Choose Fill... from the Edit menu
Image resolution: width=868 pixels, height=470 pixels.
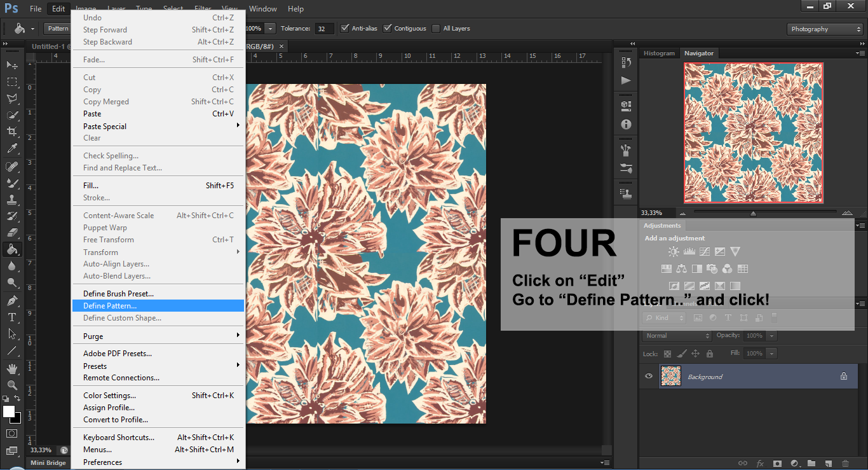click(158, 185)
